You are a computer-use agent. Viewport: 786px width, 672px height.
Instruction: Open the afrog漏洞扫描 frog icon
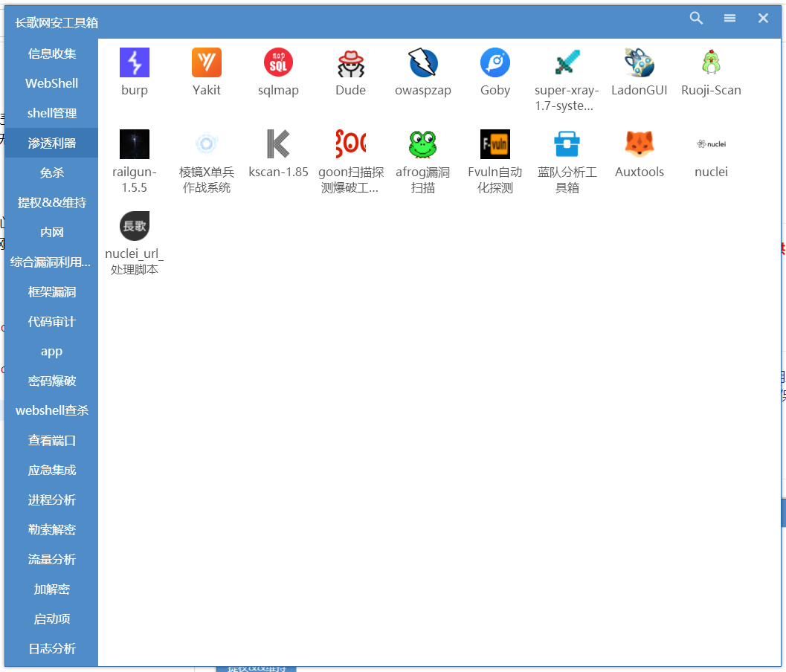pyautogui.click(x=422, y=144)
